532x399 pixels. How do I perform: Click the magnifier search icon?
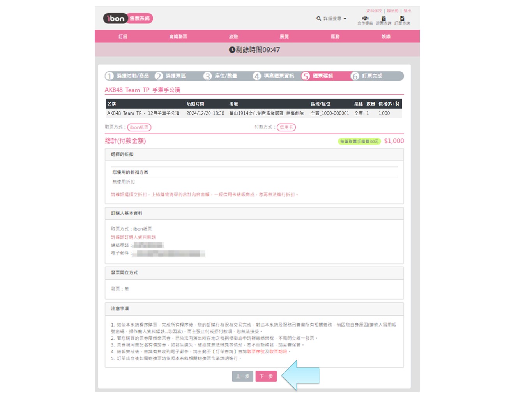[319, 18]
